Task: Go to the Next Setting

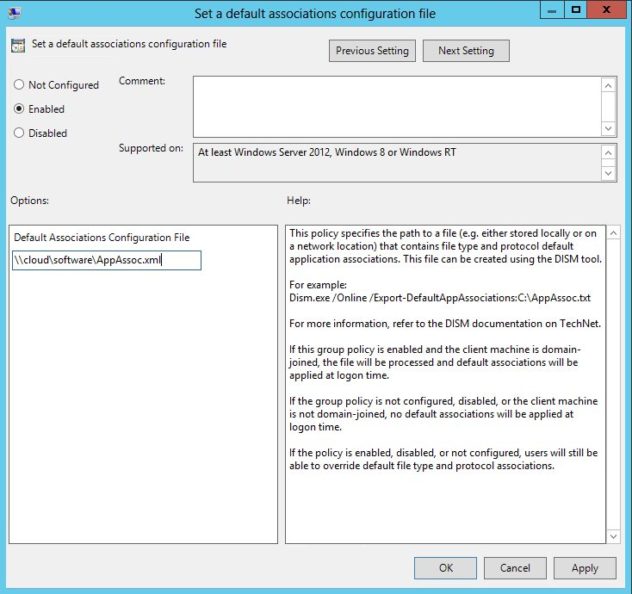Action: [x=465, y=51]
